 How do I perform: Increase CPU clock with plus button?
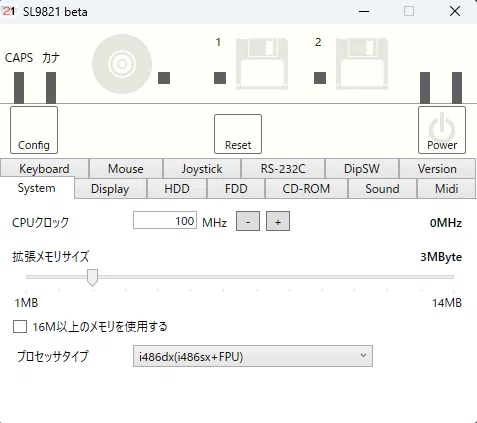278,221
